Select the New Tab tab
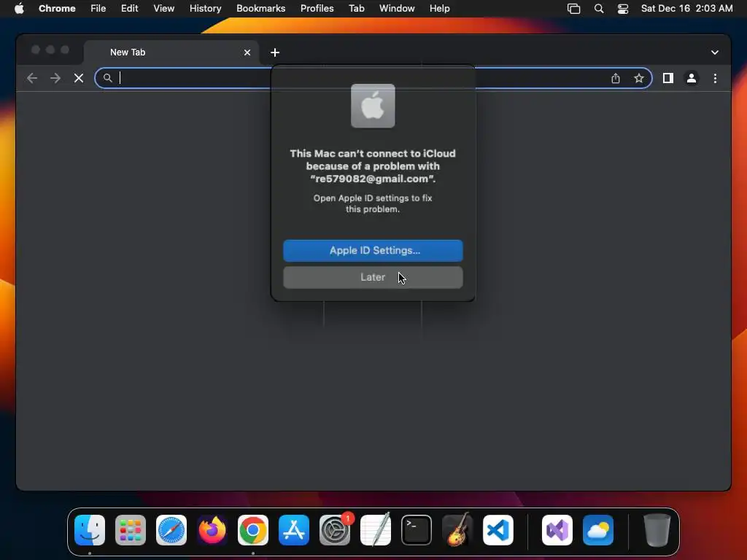Viewport: 747px width, 560px height. tap(171, 52)
